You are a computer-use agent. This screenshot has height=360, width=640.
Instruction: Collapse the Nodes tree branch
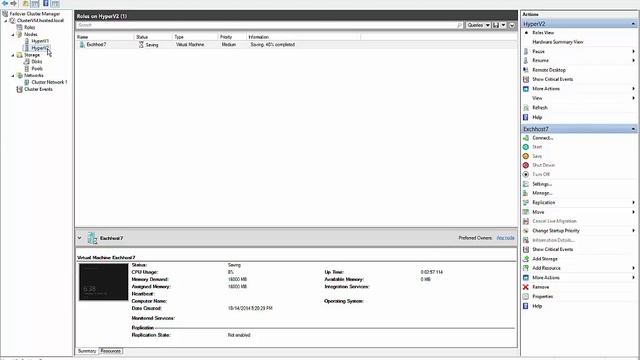coord(13,35)
